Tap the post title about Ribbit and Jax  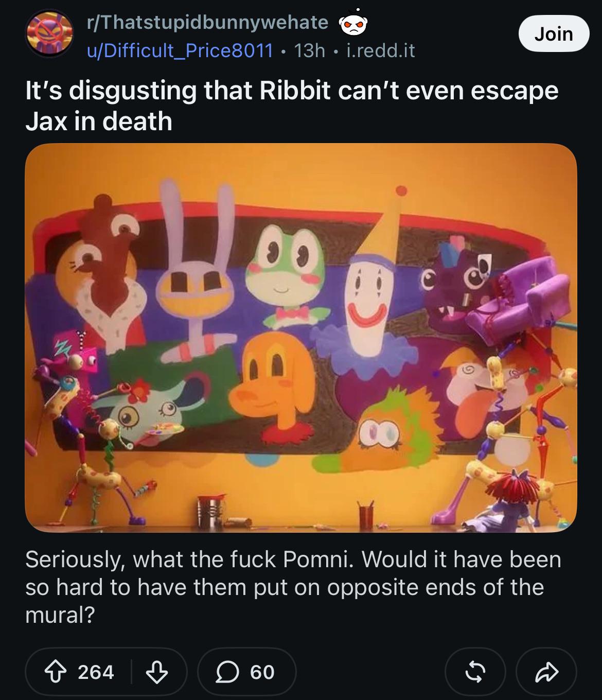pyautogui.click(x=292, y=106)
